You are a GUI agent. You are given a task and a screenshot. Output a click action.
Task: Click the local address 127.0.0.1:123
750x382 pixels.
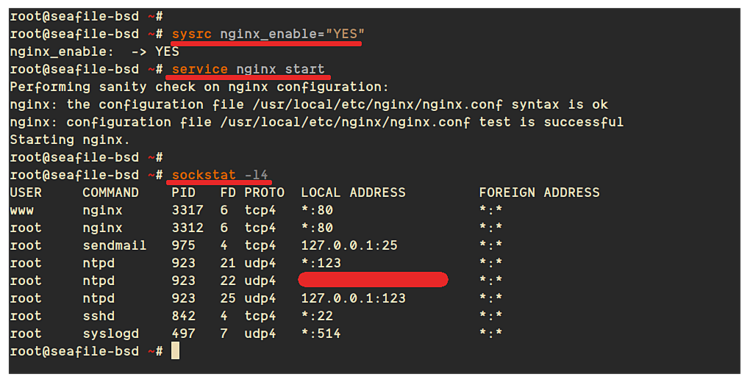tap(353, 298)
